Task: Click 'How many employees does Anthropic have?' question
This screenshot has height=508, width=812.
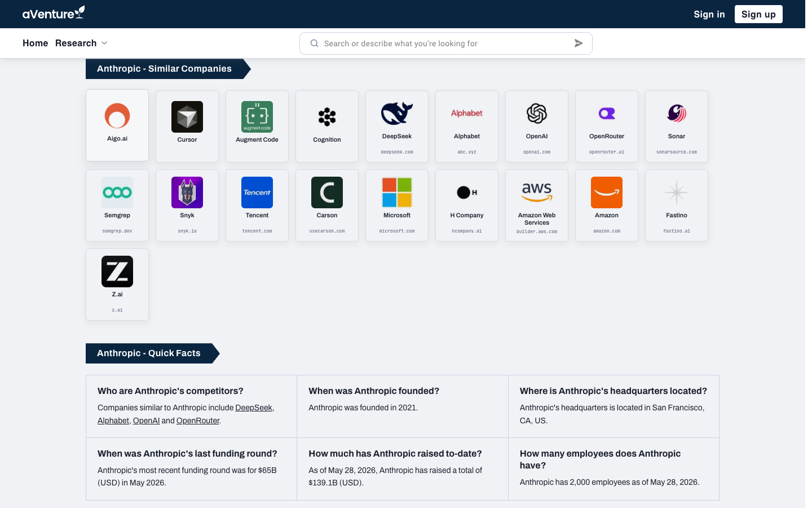Action: click(600, 459)
